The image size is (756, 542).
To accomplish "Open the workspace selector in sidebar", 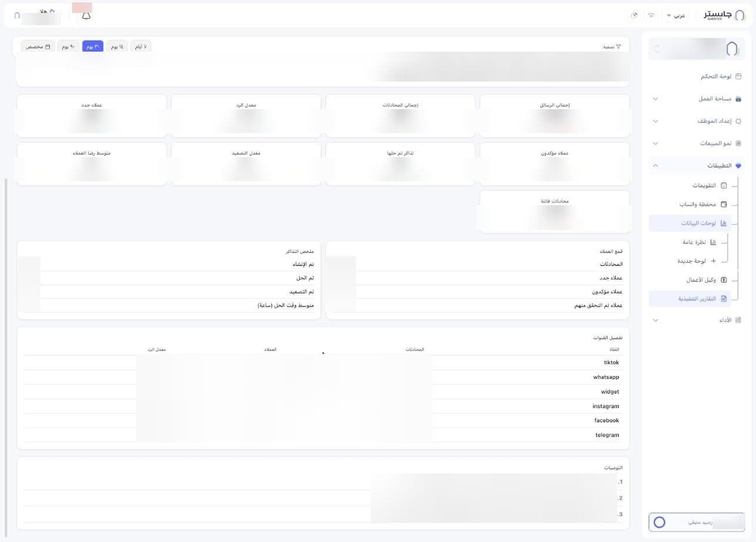I will coord(697,49).
